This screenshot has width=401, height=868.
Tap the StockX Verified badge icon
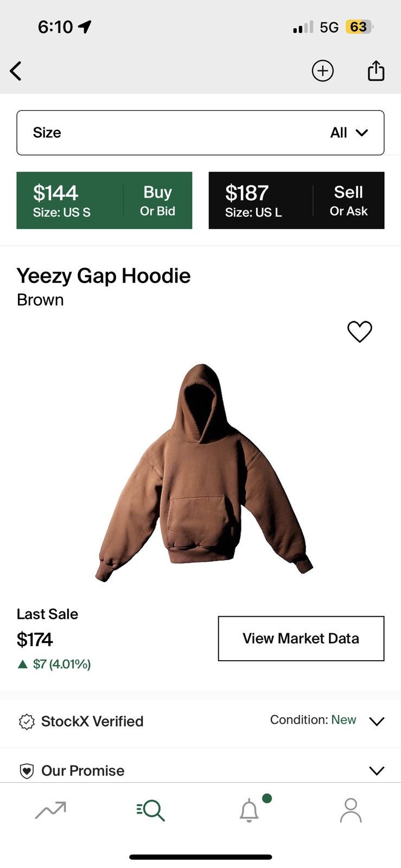tap(27, 722)
